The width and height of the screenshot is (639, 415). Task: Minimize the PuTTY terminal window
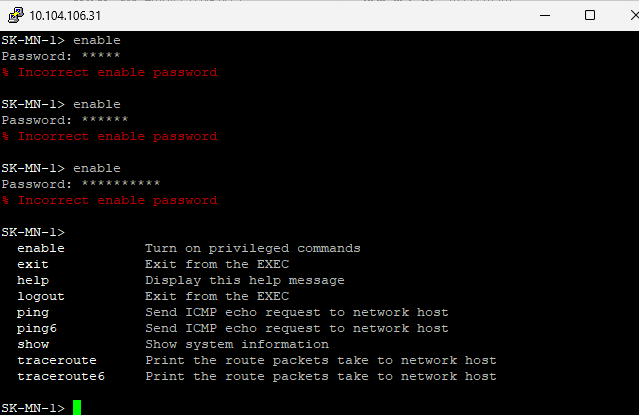545,15
